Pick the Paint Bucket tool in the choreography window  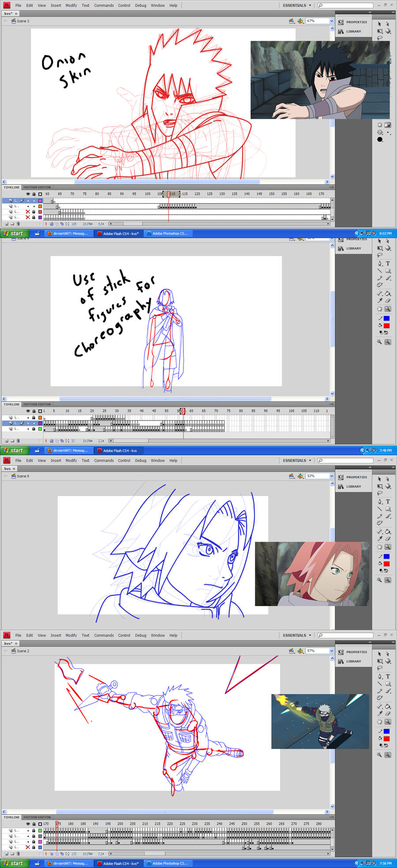click(388, 294)
